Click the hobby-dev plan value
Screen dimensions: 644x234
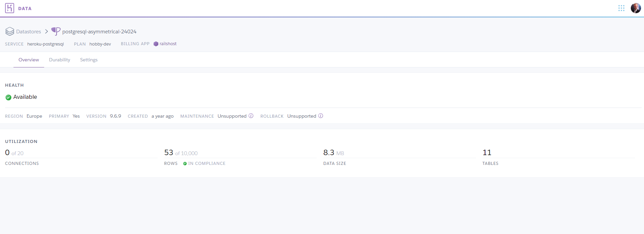point(100,44)
